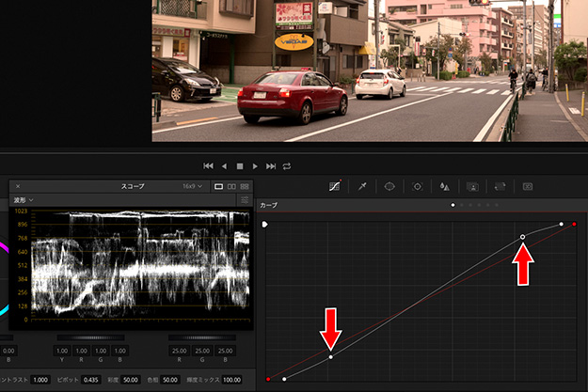Image resolution: width=588 pixels, height=392 pixels.
Task: Close the スコープ panel
Action: click(18, 187)
